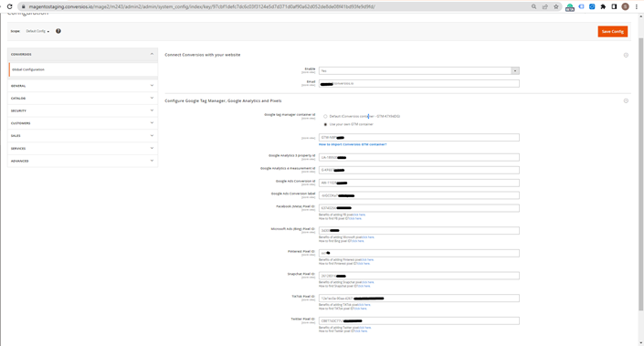Open Benefits of adding TikTok pixel click here link
This screenshot has width=644, height=346.
click(364, 305)
